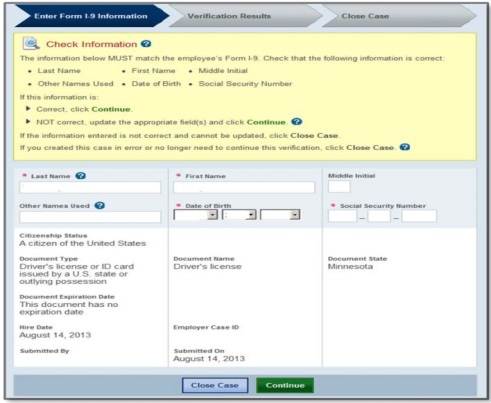Open help icon after created-in-error Close Case line
Viewport: 491px width, 403px height.
click(405, 147)
